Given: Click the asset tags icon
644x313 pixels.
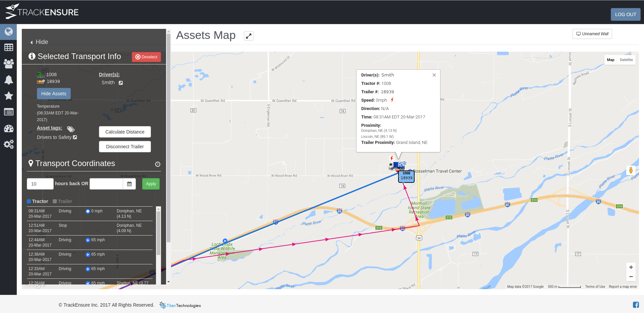Looking at the screenshot, I should click(x=71, y=129).
